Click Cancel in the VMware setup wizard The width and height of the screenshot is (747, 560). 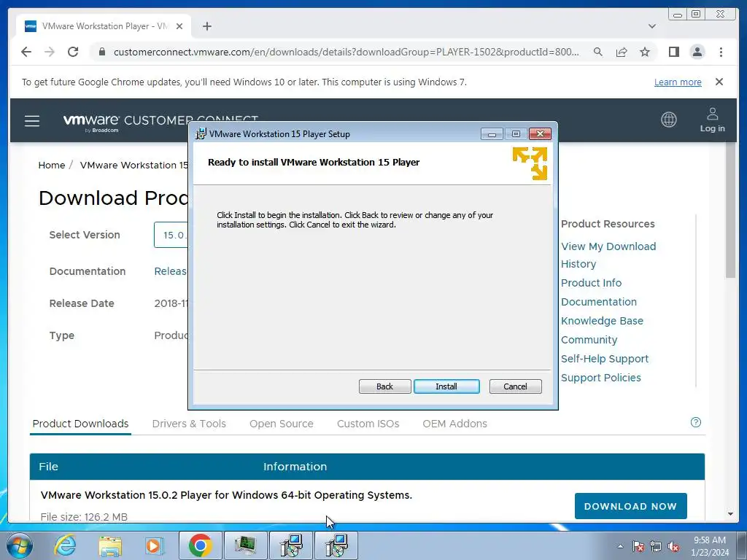(x=515, y=386)
